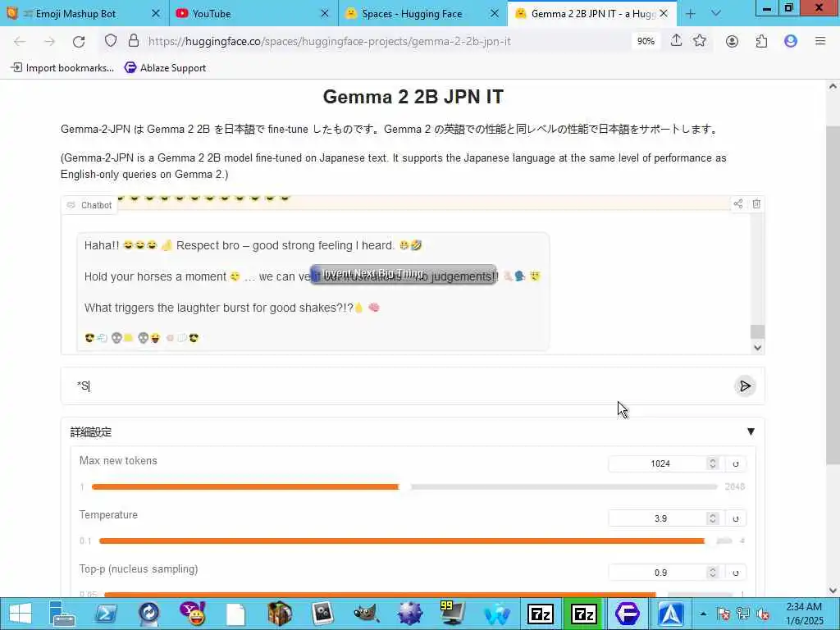Share the chatbot conversation
This screenshot has height=630, width=840.
click(738, 203)
